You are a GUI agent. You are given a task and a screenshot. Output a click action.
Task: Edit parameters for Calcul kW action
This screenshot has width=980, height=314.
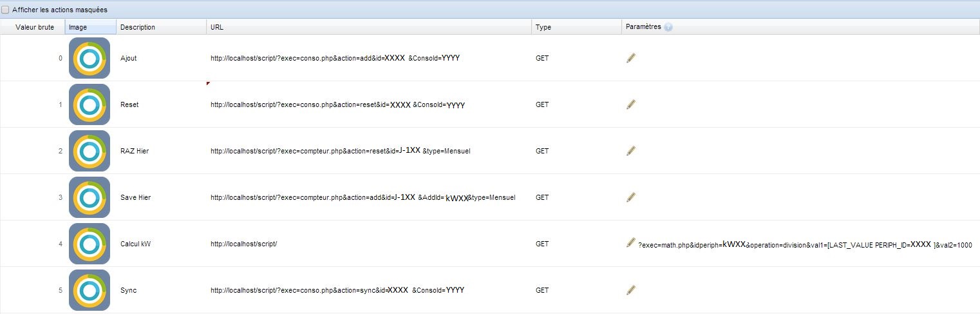(x=631, y=243)
